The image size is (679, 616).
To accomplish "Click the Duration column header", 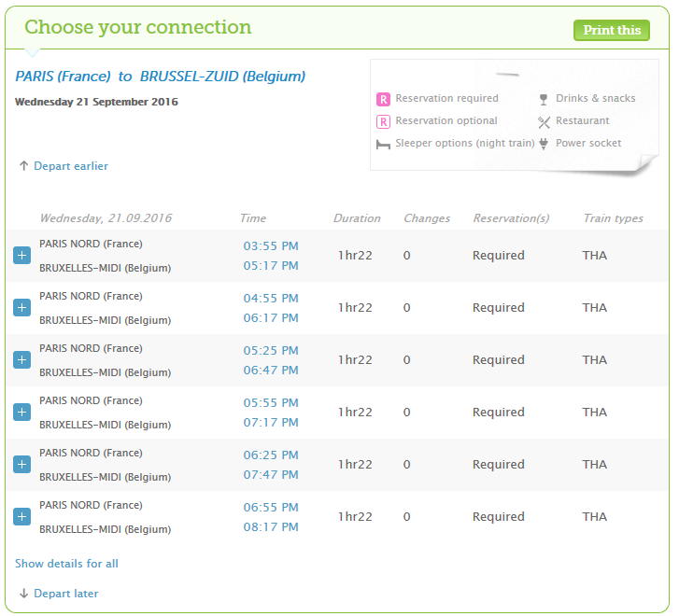I will pos(357,218).
